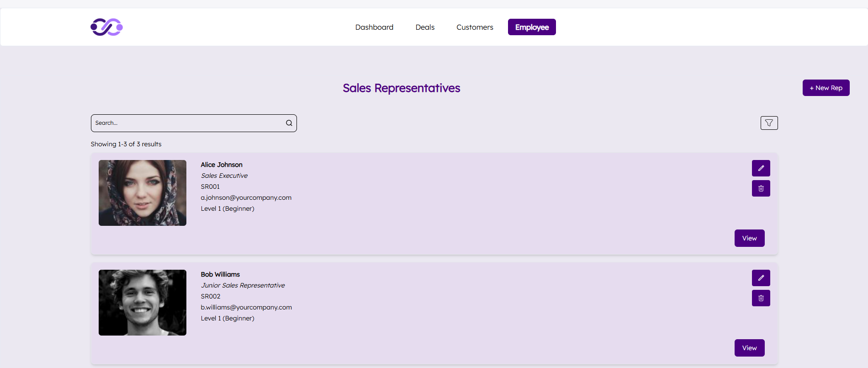View Alice Johnson's details
The image size is (868, 368).
[749, 238]
